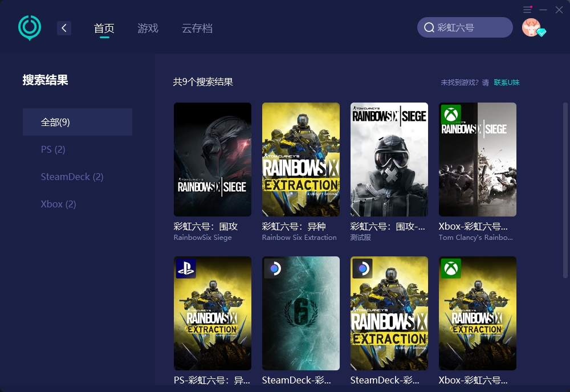Viewport: 570px width, 392px height.
Task: Click the search magnifier icon
Action: (x=429, y=27)
